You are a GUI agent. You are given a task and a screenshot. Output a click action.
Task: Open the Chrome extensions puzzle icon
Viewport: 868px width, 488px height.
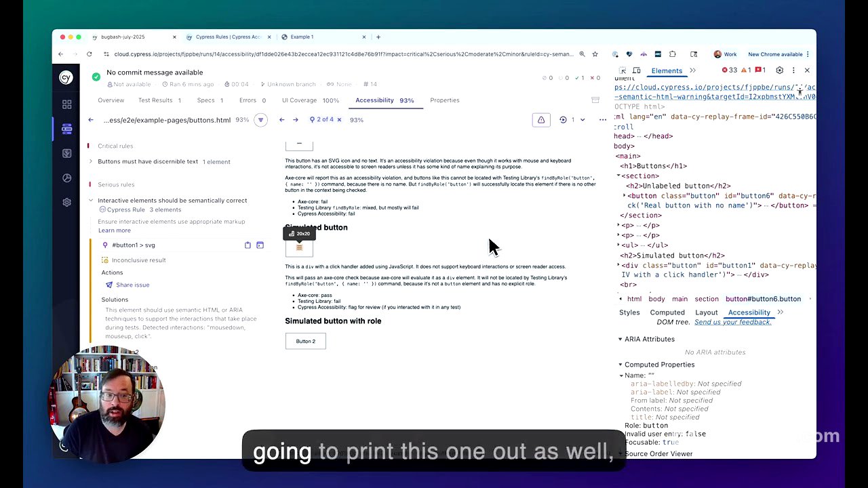point(672,54)
